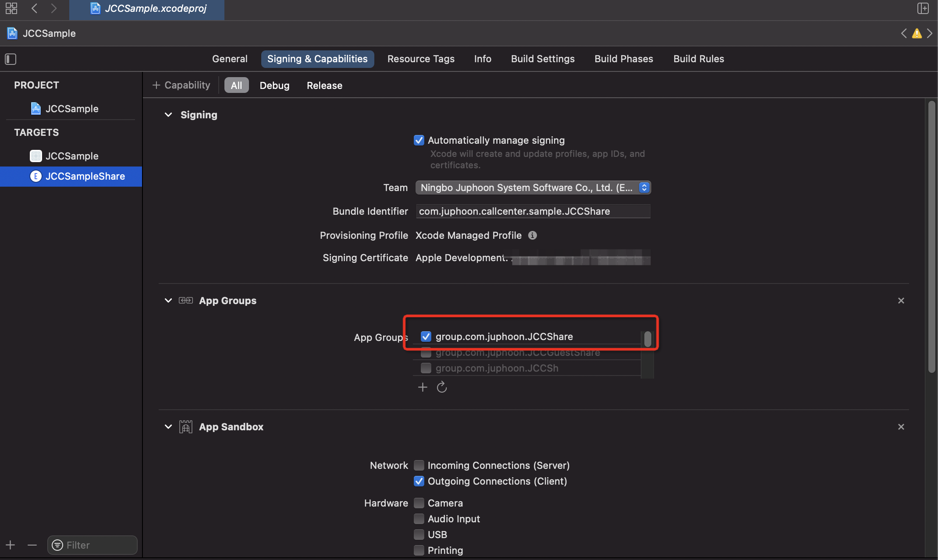Click the App Sandbox capability icon
The height and width of the screenshot is (560, 938).
pos(186,427)
